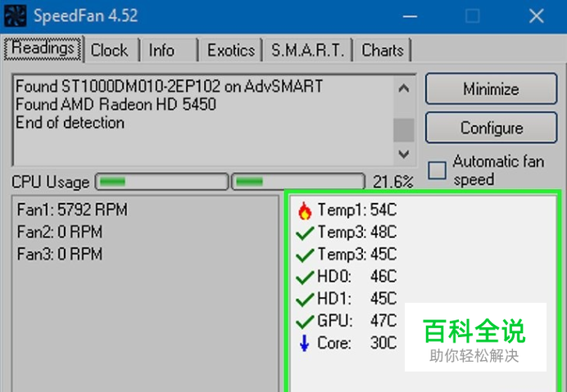The height and width of the screenshot is (392, 567).
Task: Click the HD0: 46C reading
Action: 357,277
